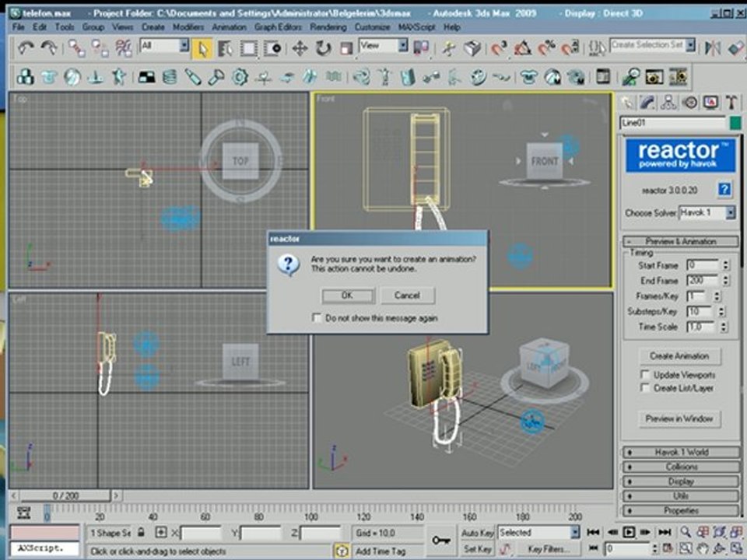Toggle the 3D Snaps magnet icon

500,48
